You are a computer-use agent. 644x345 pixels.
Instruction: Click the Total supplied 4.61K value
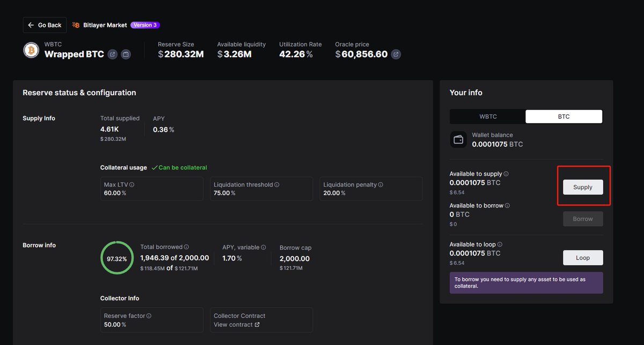click(111, 130)
